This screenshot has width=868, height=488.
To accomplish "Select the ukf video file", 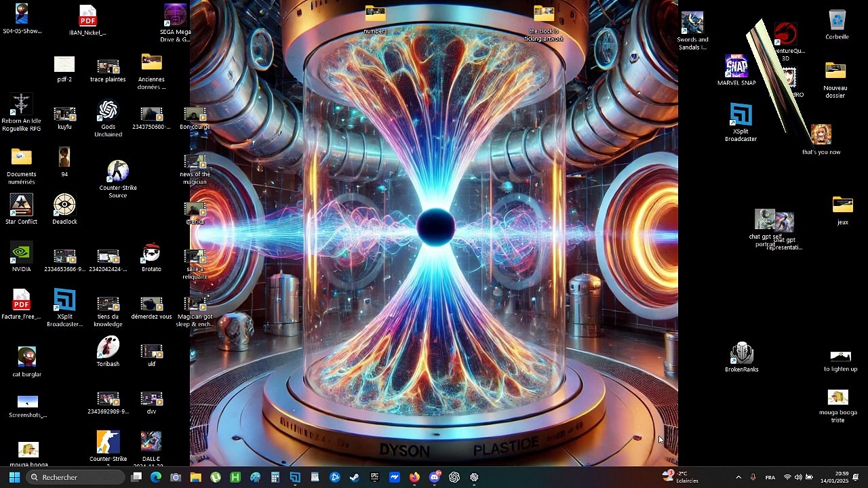I will click(151, 355).
